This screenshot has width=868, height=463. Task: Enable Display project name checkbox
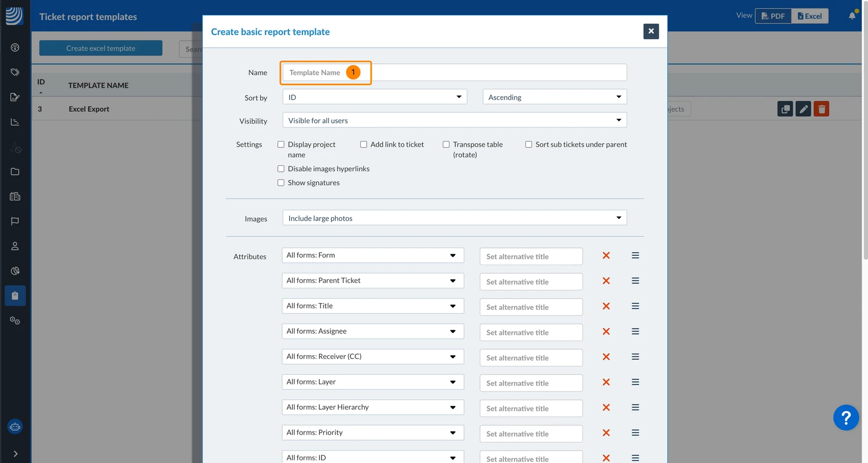281,144
